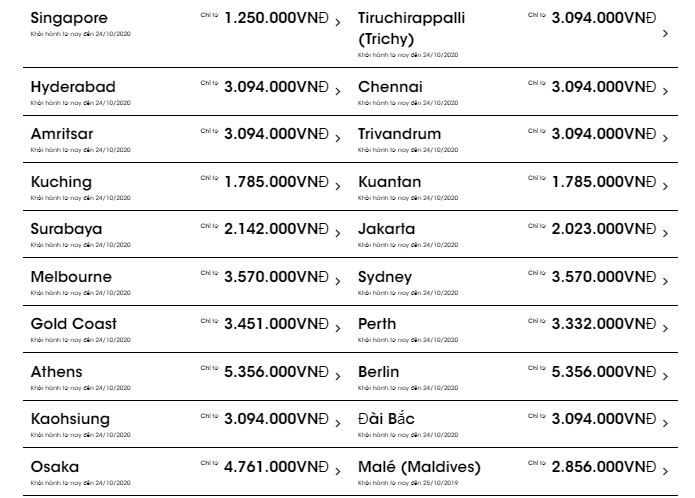
Task: Open the Amritsar destination link
Action: 62,134
